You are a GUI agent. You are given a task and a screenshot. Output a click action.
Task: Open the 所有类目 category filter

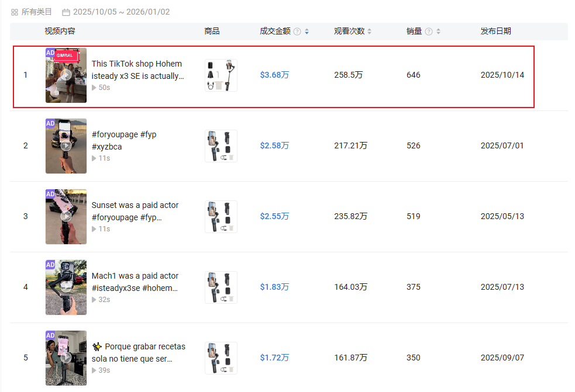(35, 11)
